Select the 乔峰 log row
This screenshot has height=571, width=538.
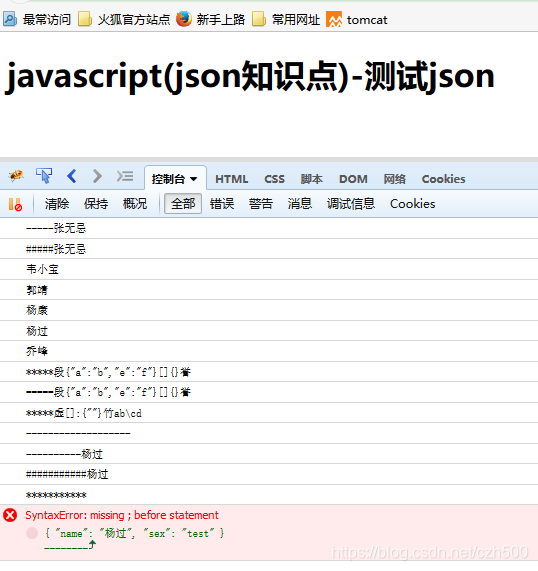[269, 351]
